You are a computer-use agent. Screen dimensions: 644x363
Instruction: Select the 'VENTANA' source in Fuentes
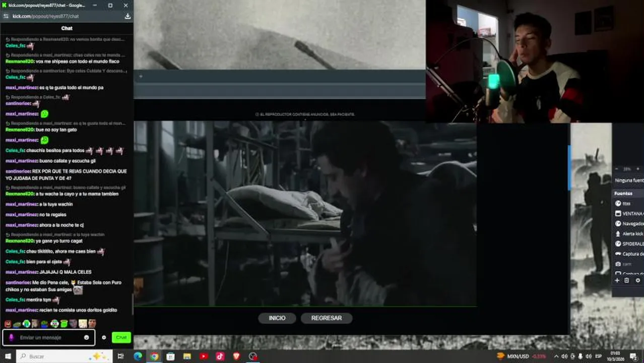tap(628, 214)
